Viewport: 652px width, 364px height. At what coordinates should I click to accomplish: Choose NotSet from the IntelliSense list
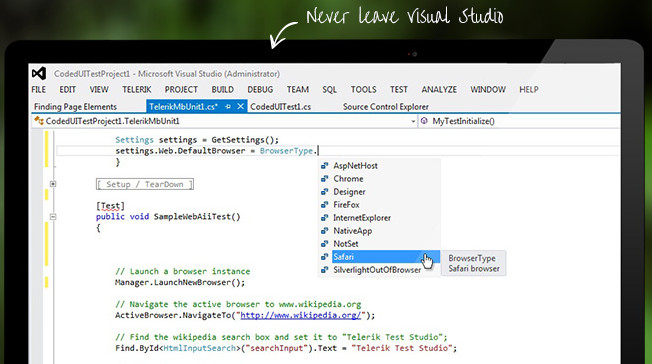click(346, 244)
